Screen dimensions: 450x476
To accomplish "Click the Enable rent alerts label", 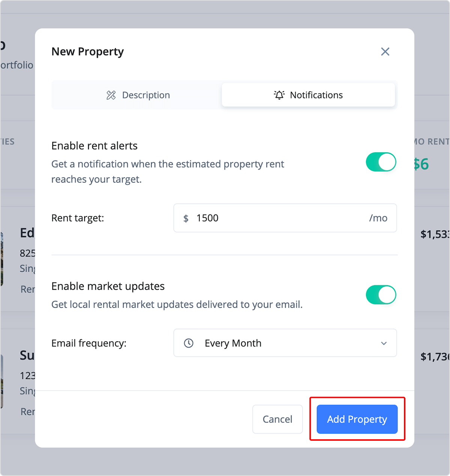I will [x=94, y=145].
